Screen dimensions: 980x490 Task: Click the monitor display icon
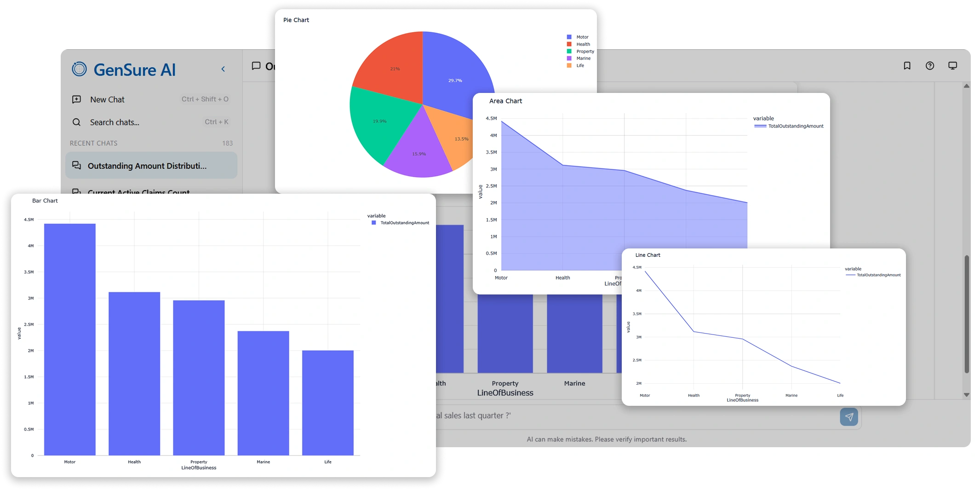tap(953, 66)
